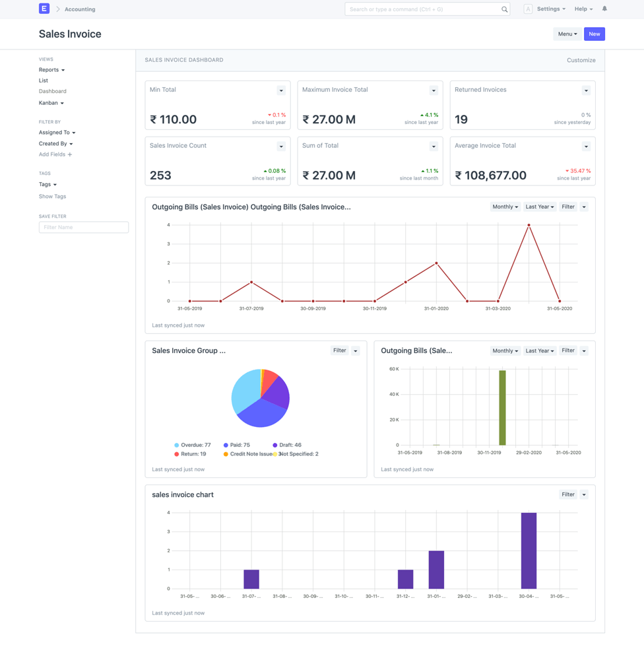644x660 pixels.
Task: Click the New button
Action: (594, 34)
